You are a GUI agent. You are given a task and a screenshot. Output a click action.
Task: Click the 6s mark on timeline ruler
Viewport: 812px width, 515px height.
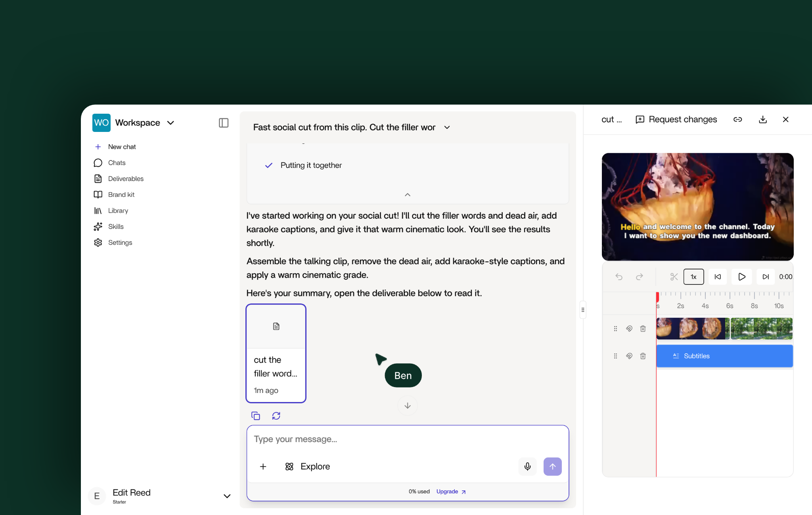pyautogui.click(x=730, y=305)
